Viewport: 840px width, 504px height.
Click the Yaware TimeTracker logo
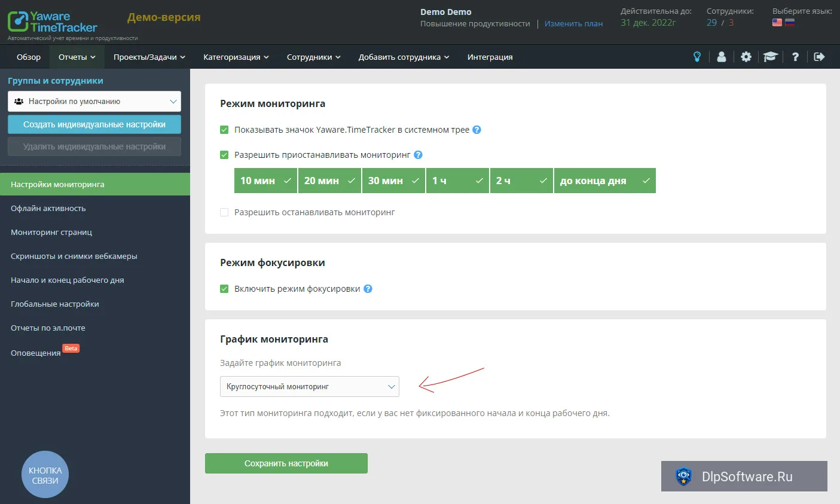pyautogui.click(x=53, y=22)
